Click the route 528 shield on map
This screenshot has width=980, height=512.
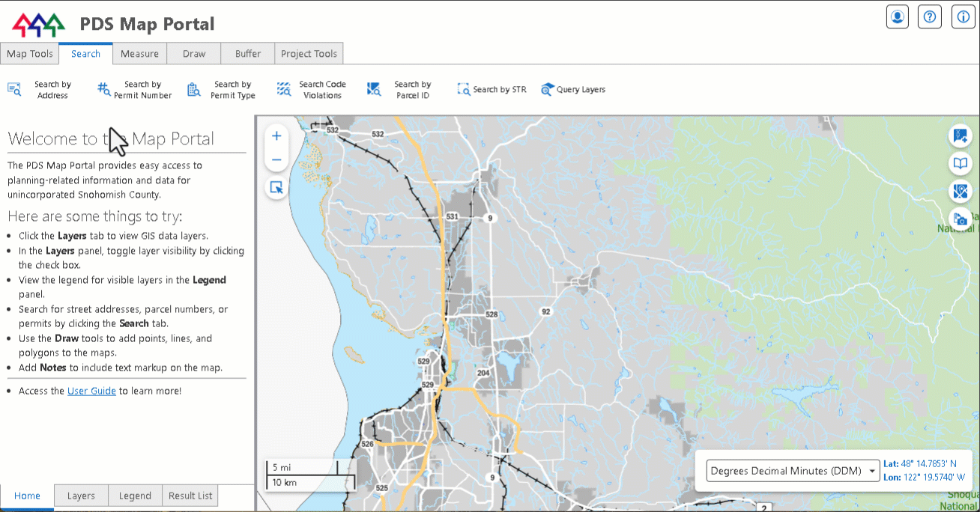click(x=491, y=314)
